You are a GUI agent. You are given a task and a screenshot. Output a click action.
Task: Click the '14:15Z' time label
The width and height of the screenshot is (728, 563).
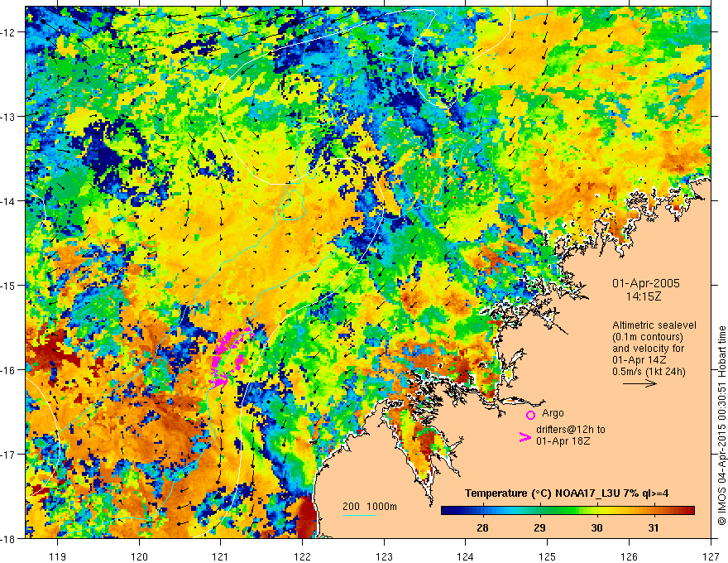[x=643, y=296]
